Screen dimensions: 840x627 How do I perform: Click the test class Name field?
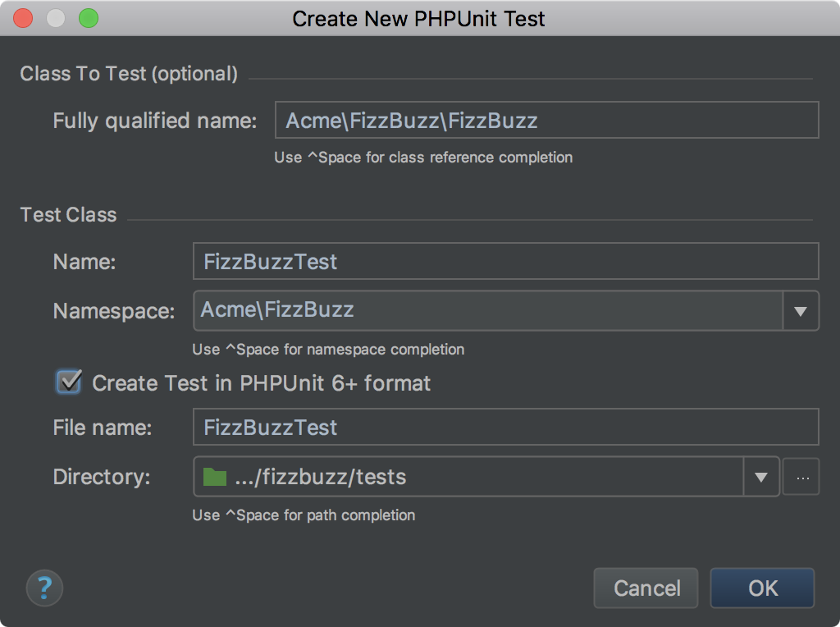coord(505,262)
